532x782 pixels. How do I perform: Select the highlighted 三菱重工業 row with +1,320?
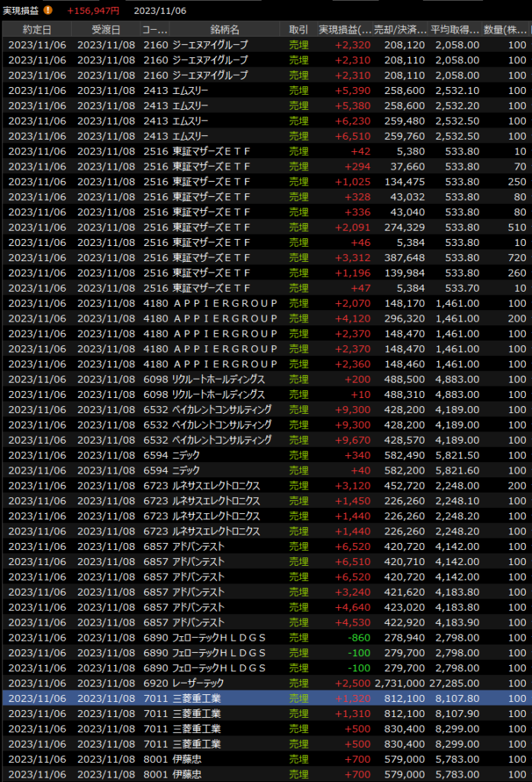click(266, 699)
